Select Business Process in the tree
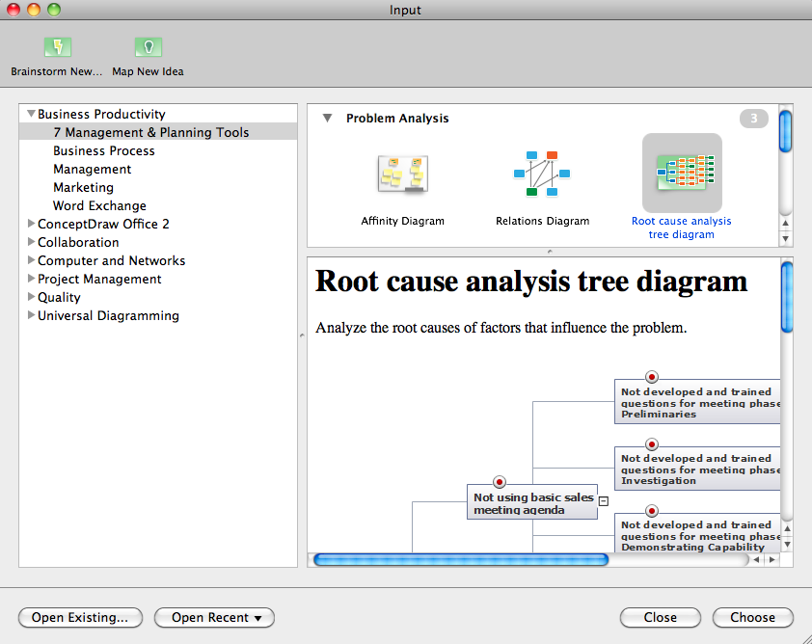Image resolution: width=812 pixels, height=644 pixels. [103, 150]
